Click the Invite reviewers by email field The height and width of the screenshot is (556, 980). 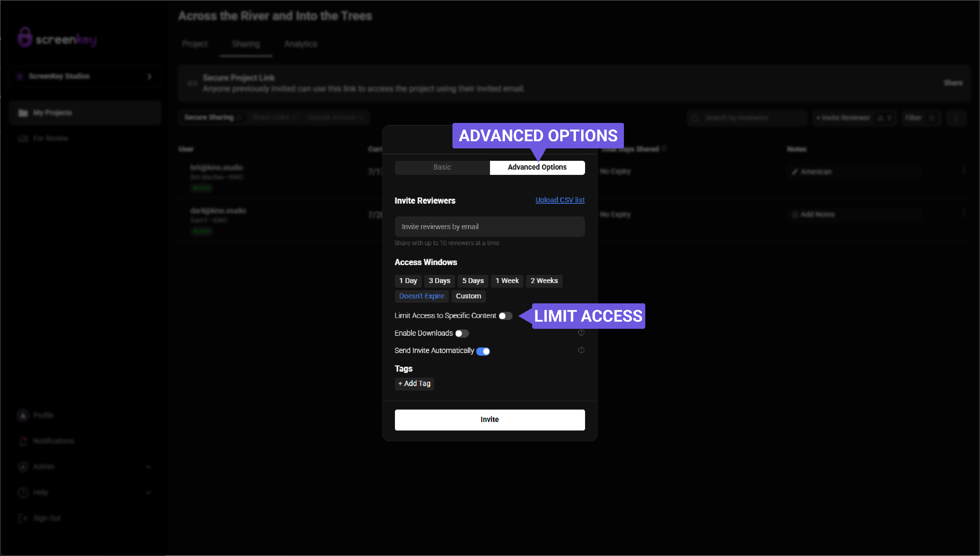click(490, 227)
